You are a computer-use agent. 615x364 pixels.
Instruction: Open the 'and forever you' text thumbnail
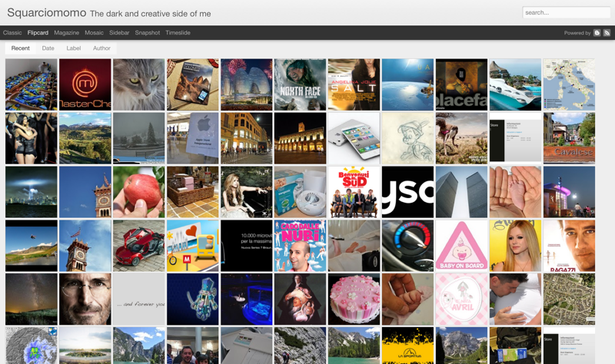point(139,299)
